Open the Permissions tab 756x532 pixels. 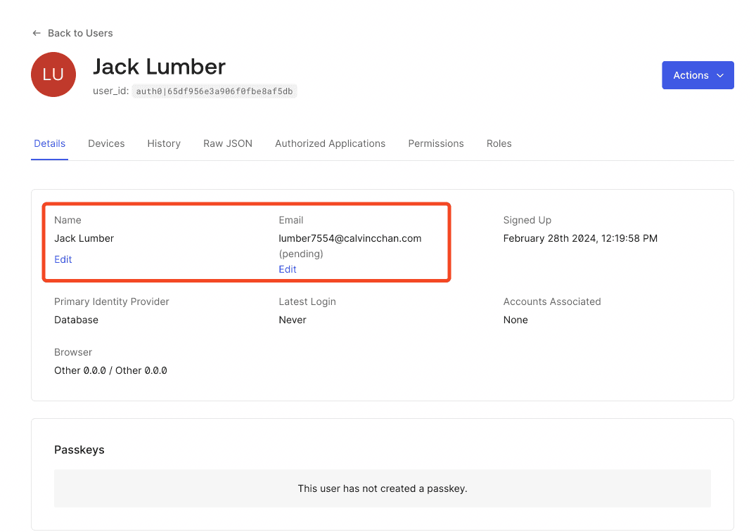tap(436, 143)
